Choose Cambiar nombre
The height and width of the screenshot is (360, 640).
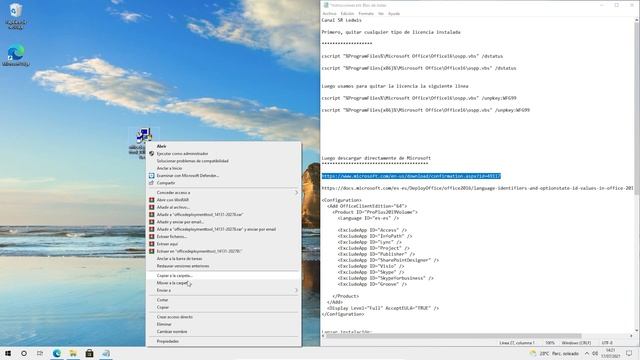(172, 332)
